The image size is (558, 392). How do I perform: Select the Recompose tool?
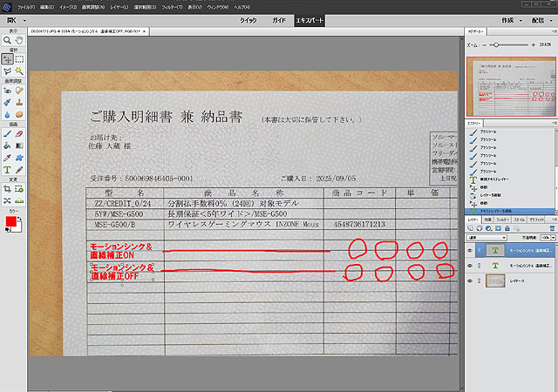point(19,189)
